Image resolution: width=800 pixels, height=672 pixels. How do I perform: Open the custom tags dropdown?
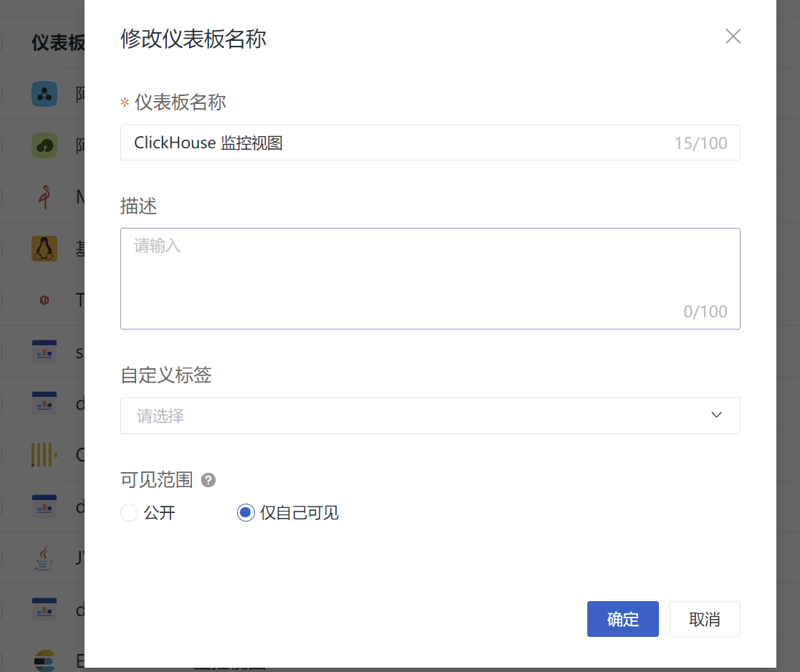430,416
